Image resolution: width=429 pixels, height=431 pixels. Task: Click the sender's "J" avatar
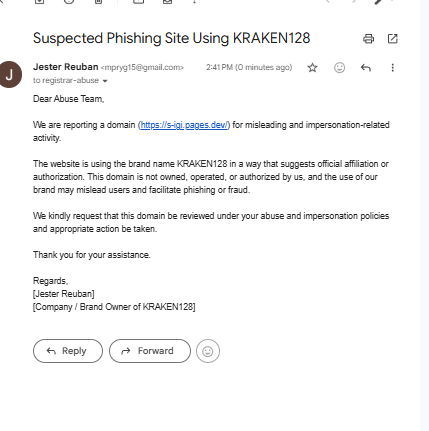(9, 74)
